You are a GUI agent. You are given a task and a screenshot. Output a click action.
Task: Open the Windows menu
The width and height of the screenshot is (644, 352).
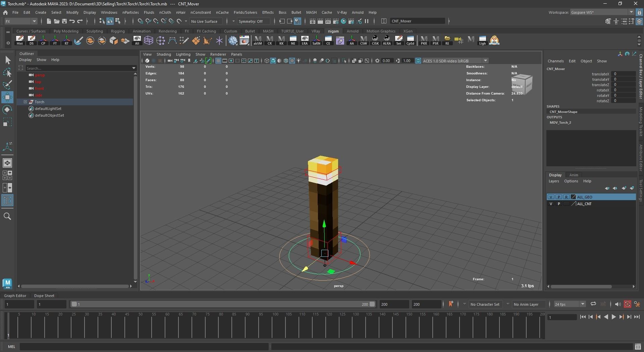109,12
